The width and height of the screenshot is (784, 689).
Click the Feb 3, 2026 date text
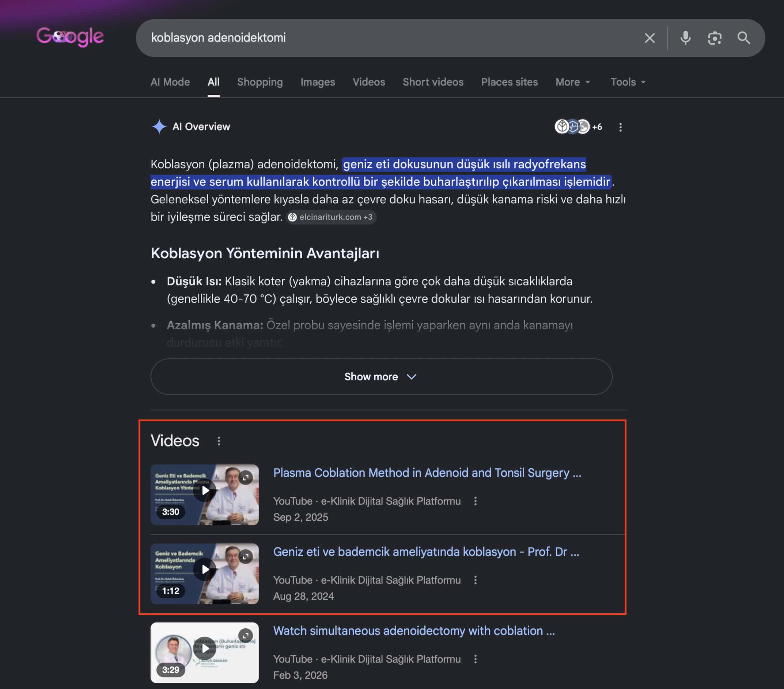tap(300, 675)
